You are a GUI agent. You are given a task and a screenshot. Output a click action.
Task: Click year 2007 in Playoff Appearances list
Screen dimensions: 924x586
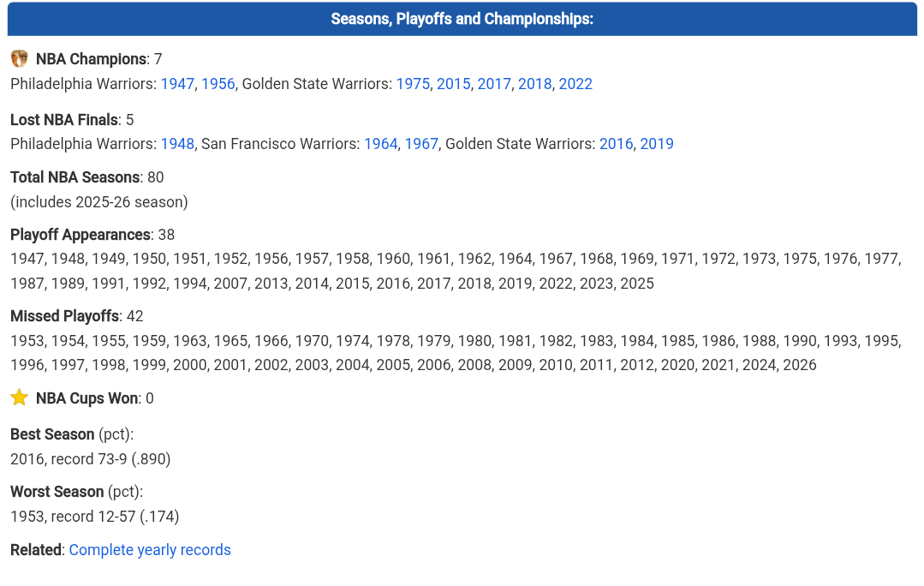point(230,284)
